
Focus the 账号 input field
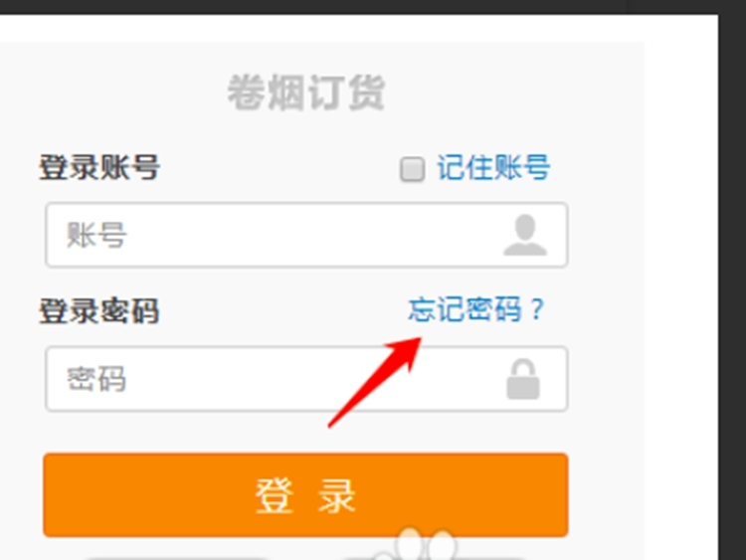[307, 235]
